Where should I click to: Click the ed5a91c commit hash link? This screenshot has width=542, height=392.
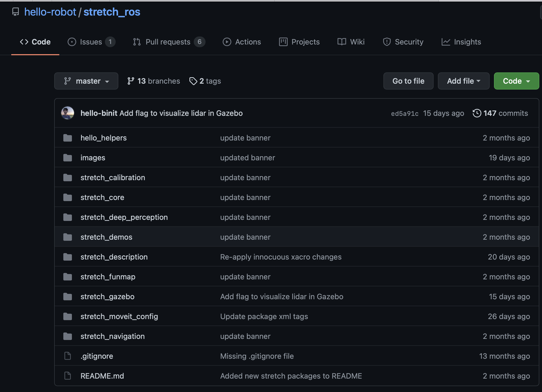[404, 113]
